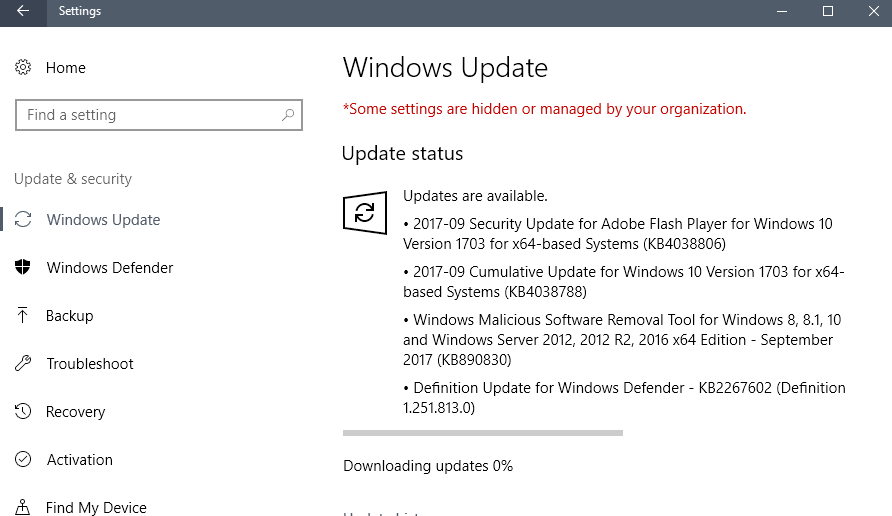Screen dimensions: 892x516
Task: Click the Adobe Flash Player KB4038806 update entry
Action: pyautogui.click(x=618, y=234)
